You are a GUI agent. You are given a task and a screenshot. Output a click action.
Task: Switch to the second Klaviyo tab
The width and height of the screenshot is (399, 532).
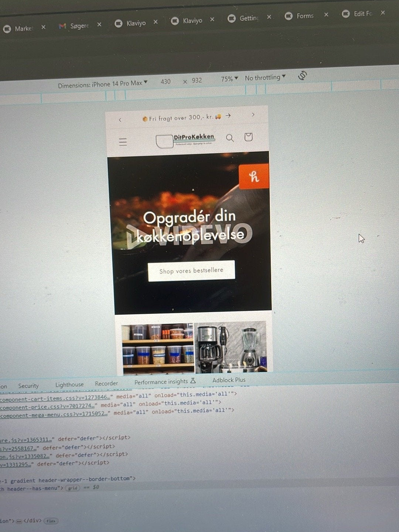(187, 21)
